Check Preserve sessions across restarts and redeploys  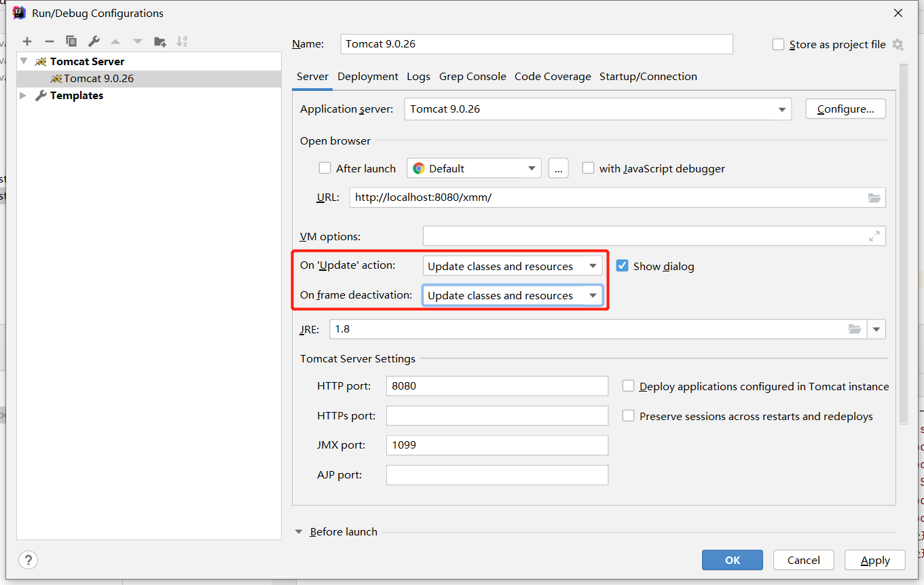pos(629,416)
